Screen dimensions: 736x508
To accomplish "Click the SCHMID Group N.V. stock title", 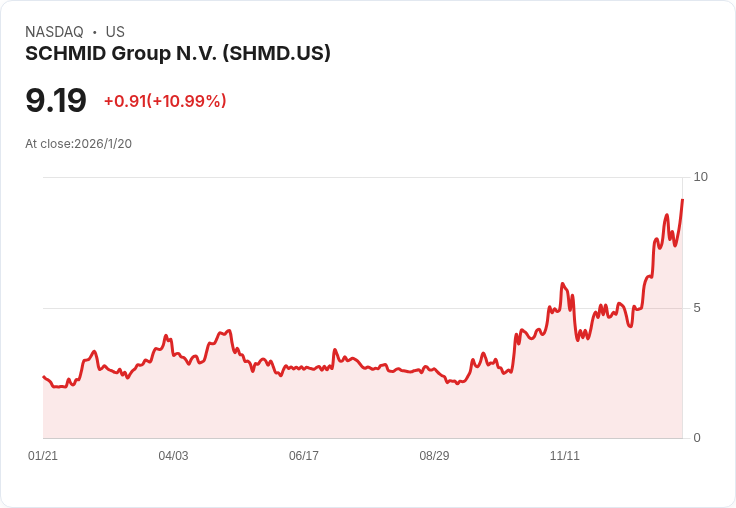I will click(178, 54).
